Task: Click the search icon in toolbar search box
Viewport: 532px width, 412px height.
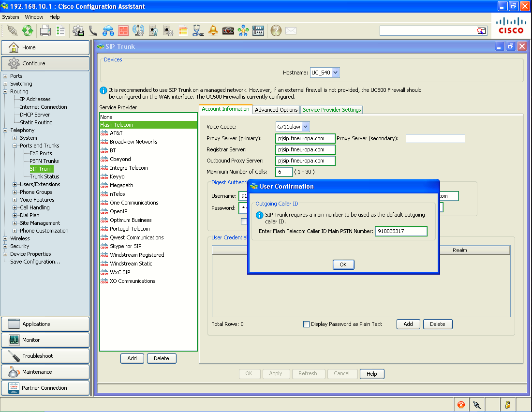Action: point(481,31)
